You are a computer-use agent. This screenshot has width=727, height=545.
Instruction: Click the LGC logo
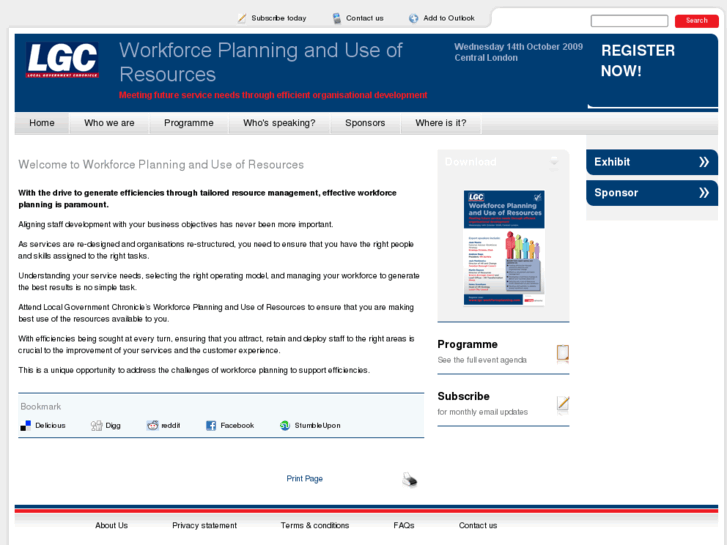coord(62,61)
